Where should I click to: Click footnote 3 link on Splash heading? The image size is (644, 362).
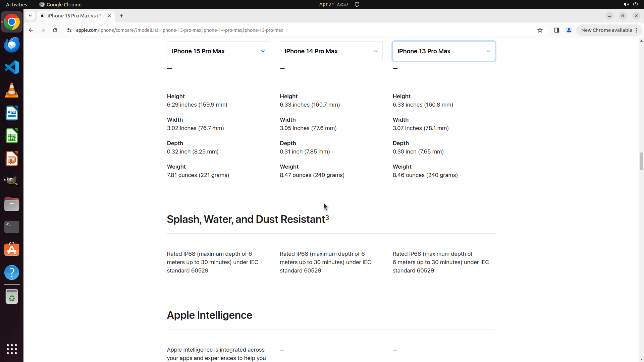coord(327,217)
